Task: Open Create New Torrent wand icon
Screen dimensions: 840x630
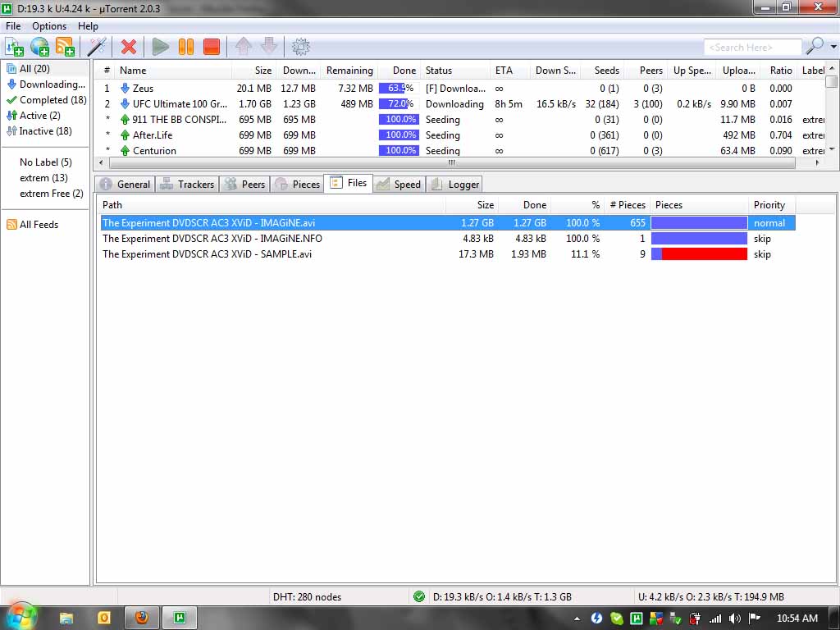Action: (97, 47)
